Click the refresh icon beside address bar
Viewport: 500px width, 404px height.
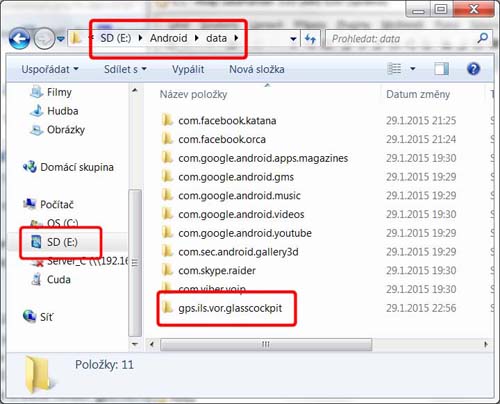click(x=310, y=39)
